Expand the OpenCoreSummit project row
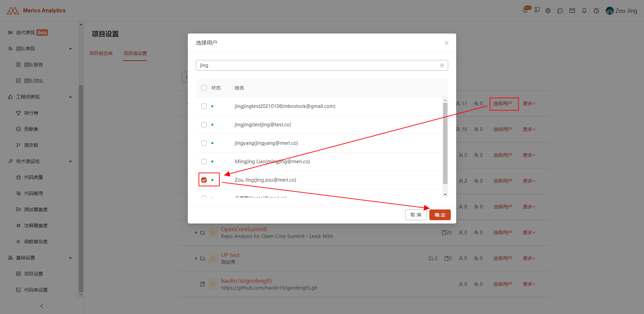The image size is (644, 314). tap(196, 233)
